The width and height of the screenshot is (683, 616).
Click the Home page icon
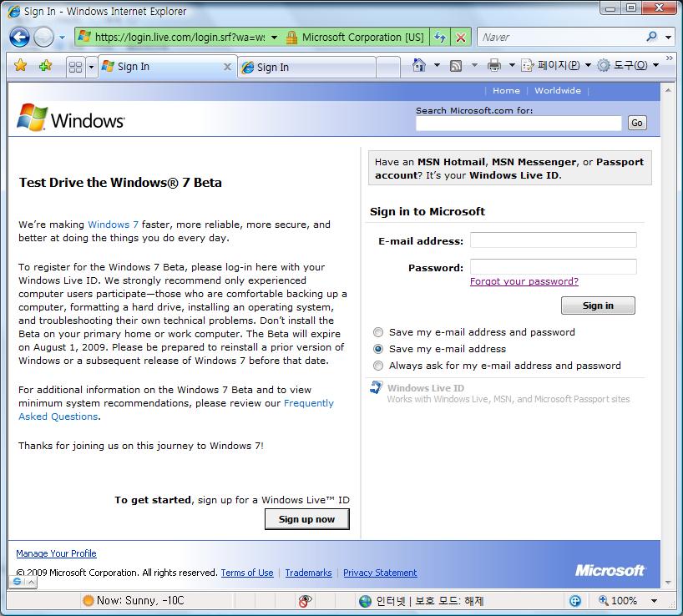point(418,65)
